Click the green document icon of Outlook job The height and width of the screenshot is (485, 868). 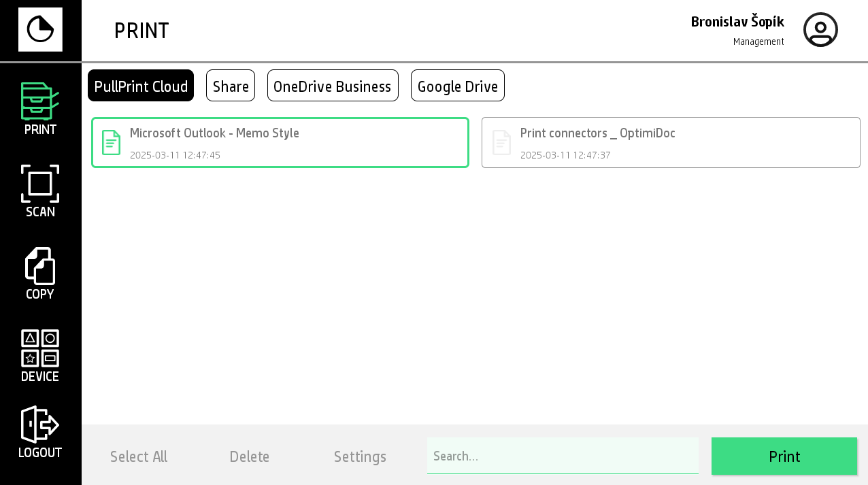(x=111, y=143)
